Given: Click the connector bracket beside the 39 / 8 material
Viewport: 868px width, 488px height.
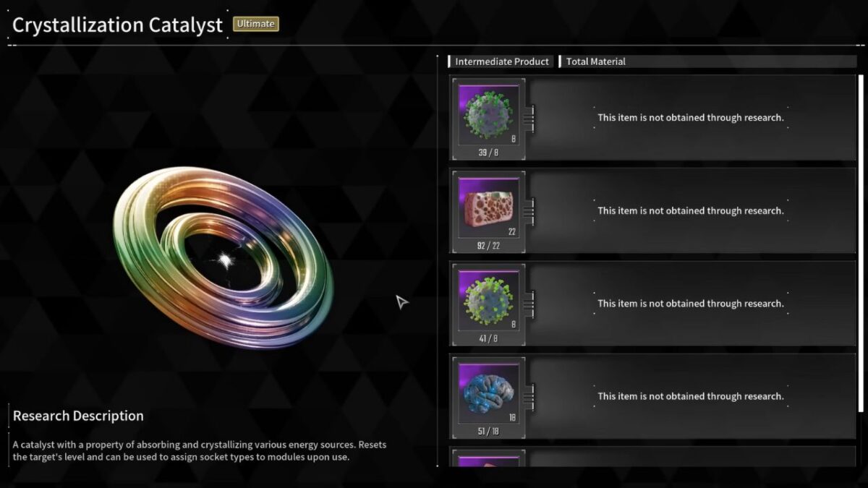Looking at the screenshot, I should (x=529, y=116).
